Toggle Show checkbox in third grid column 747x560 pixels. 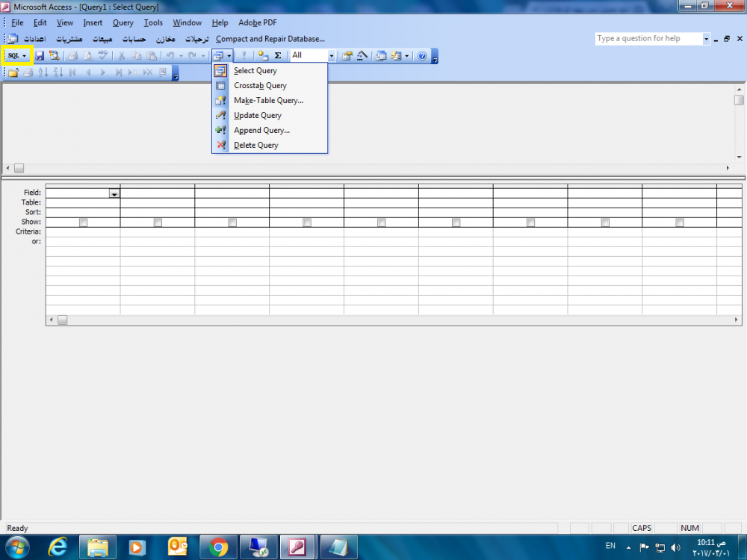[x=232, y=223]
